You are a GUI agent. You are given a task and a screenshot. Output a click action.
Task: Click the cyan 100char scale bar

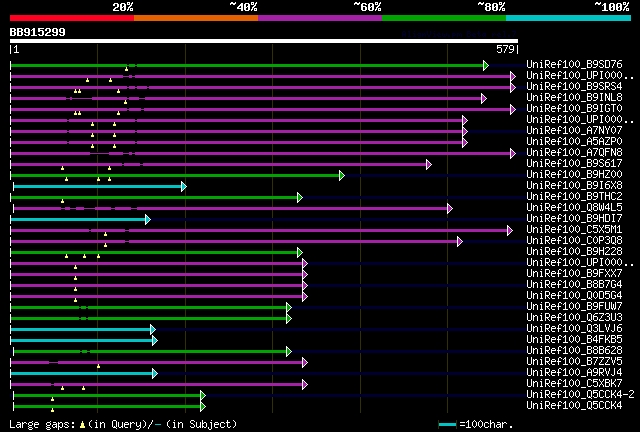coord(447,425)
